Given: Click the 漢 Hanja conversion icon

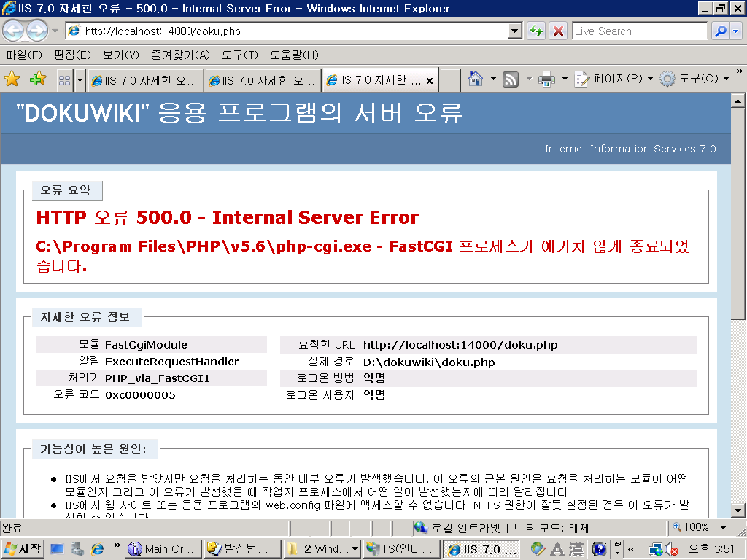Looking at the screenshot, I should click(576, 550).
